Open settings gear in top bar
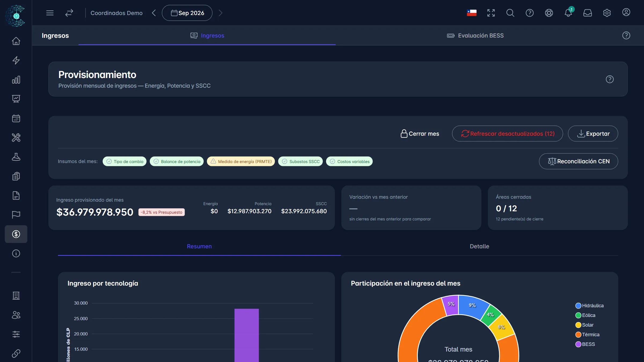Screen dimensions: 644x362 pos(607,13)
